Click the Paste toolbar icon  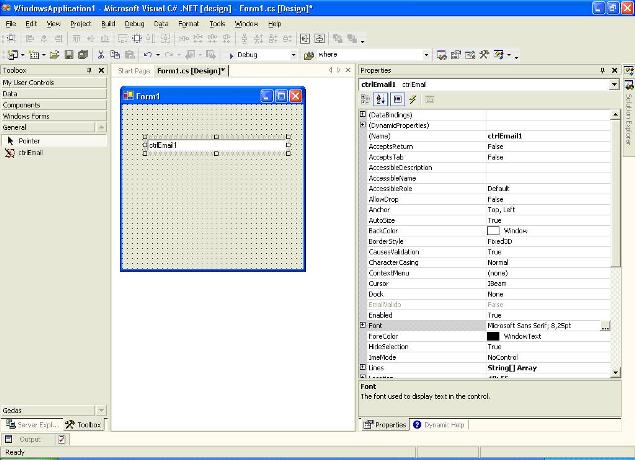click(x=130, y=55)
